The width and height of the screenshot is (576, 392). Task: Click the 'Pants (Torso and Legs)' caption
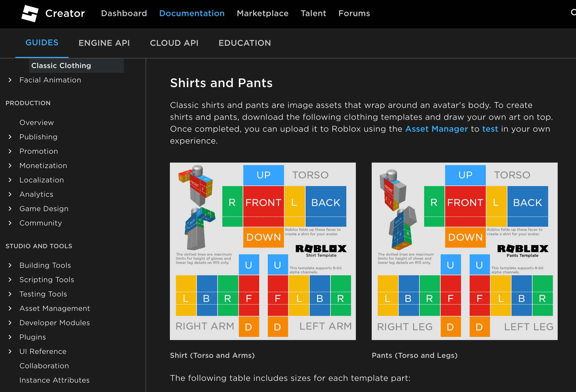point(414,355)
